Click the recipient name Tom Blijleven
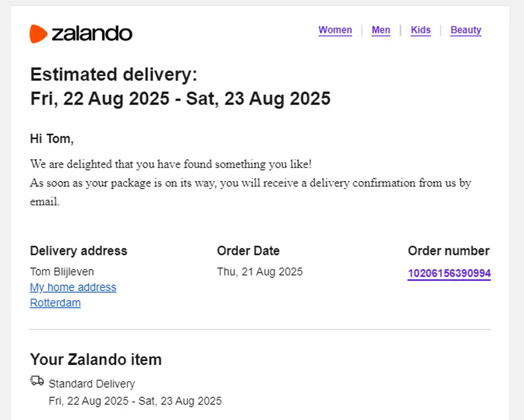The width and height of the screenshot is (524, 420). 62,271
